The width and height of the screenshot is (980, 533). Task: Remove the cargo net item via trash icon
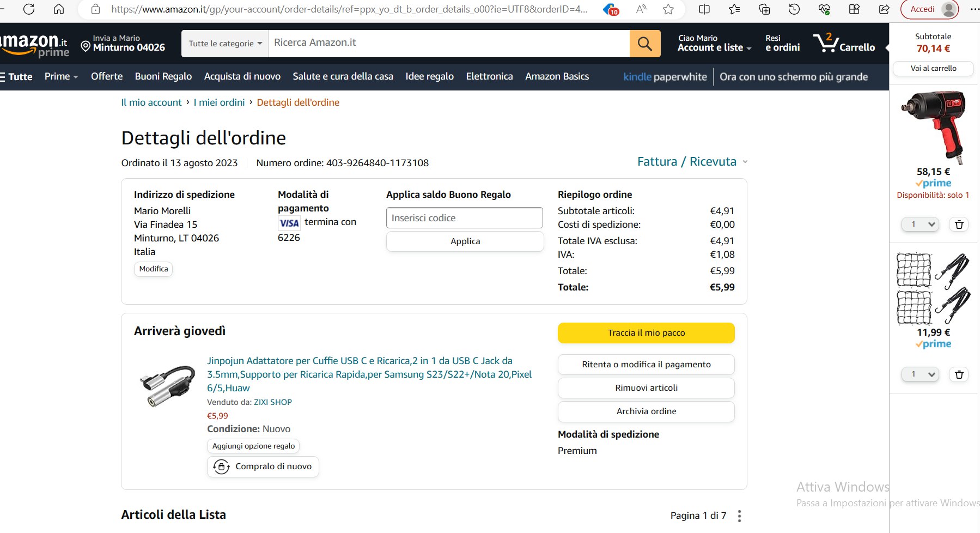click(x=959, y=374)
